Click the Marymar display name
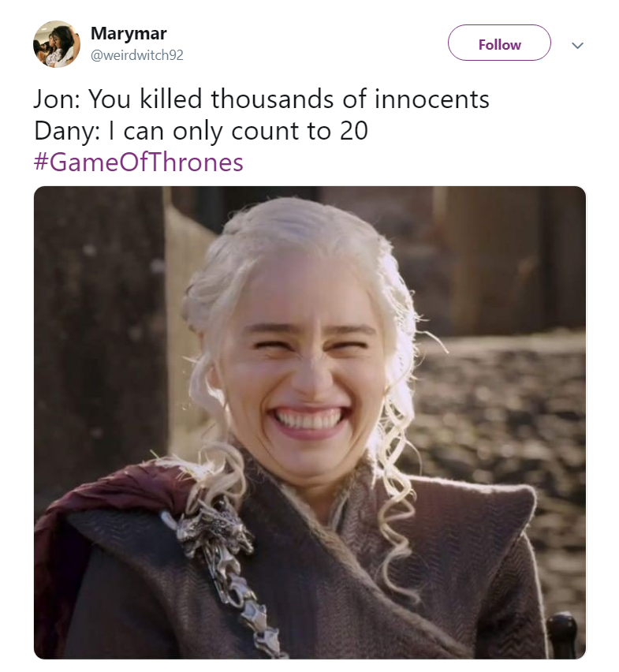 click(x=129, y=33)
